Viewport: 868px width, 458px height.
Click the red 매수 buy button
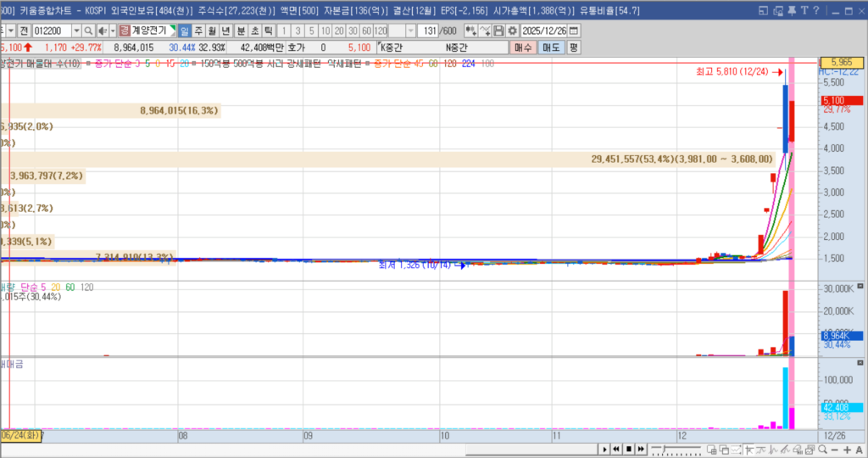click(x=523, y=47)
